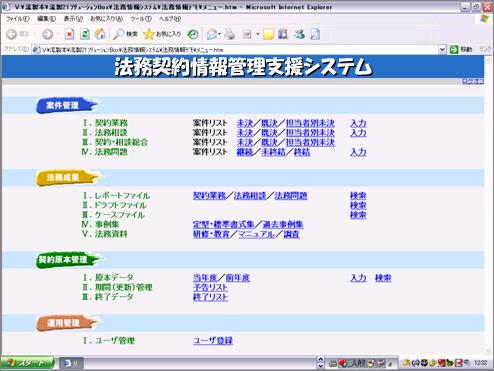Image resolution: width=494 pixels, height=371 pixels.
Task: Click the browser Back arrow icon
Action: pyautogui.click(x=12, y=34)
